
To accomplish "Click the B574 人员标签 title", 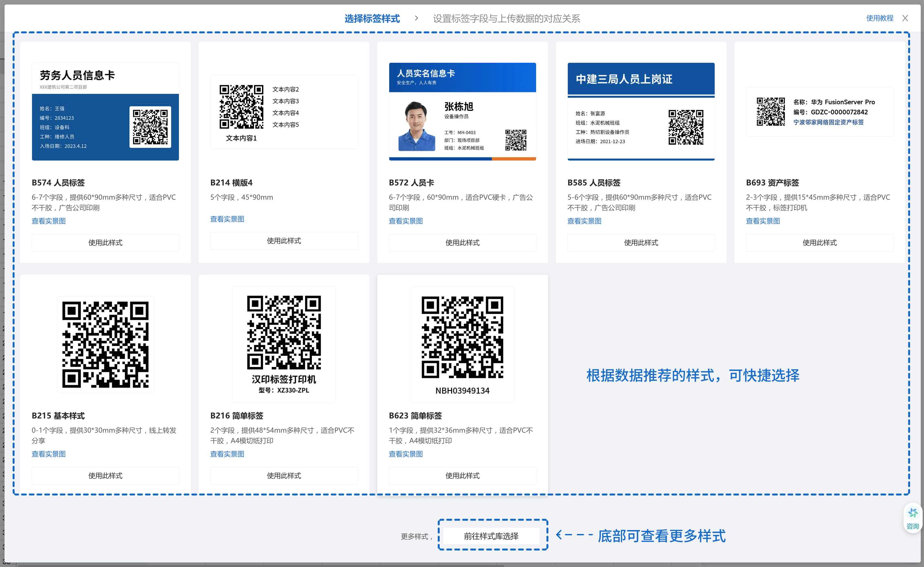I will (58, 183).
